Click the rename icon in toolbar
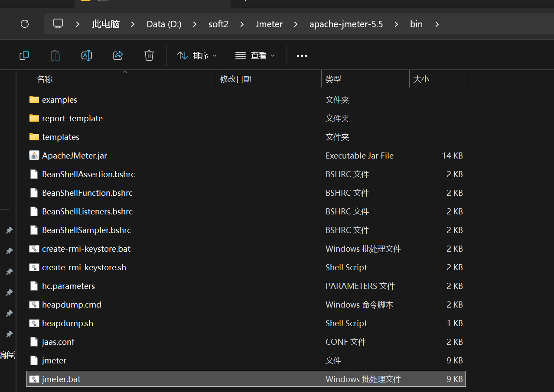The image size is (554, 392). [x=87, y=55]
